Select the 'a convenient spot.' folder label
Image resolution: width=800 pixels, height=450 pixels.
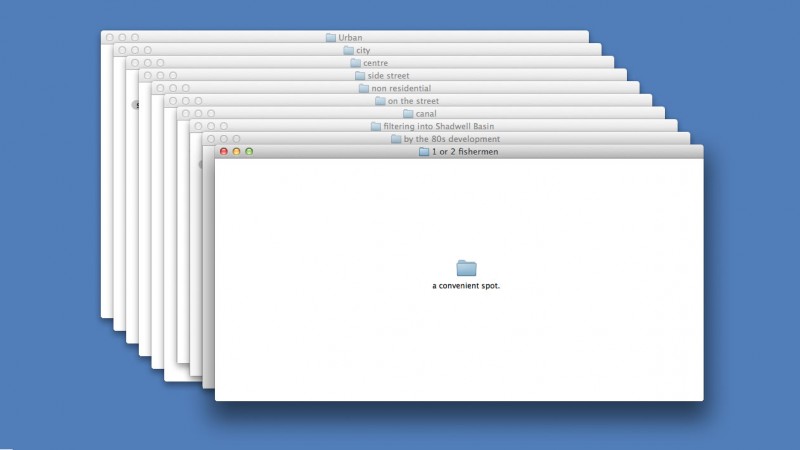coord(466,286)
